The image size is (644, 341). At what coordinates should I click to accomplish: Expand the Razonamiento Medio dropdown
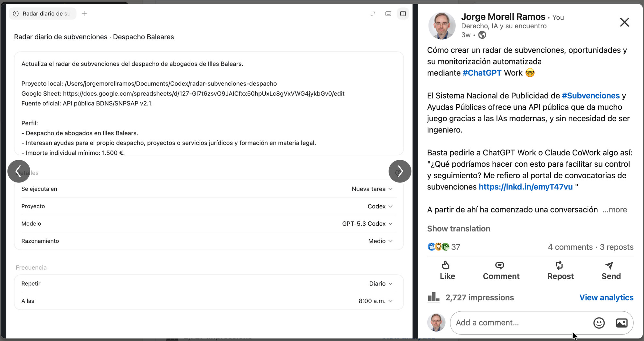[x=380, y=241]
